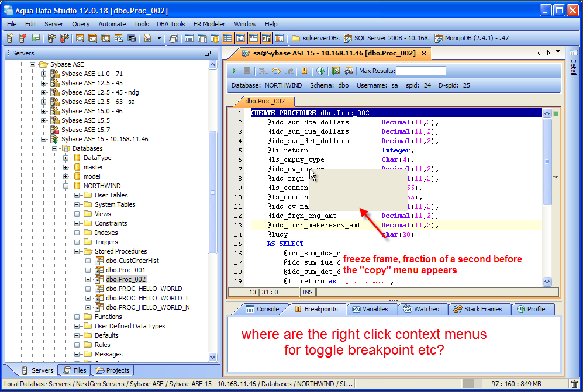Open the first Query Analyzer magnifier toolbar icon

[80, 38]
